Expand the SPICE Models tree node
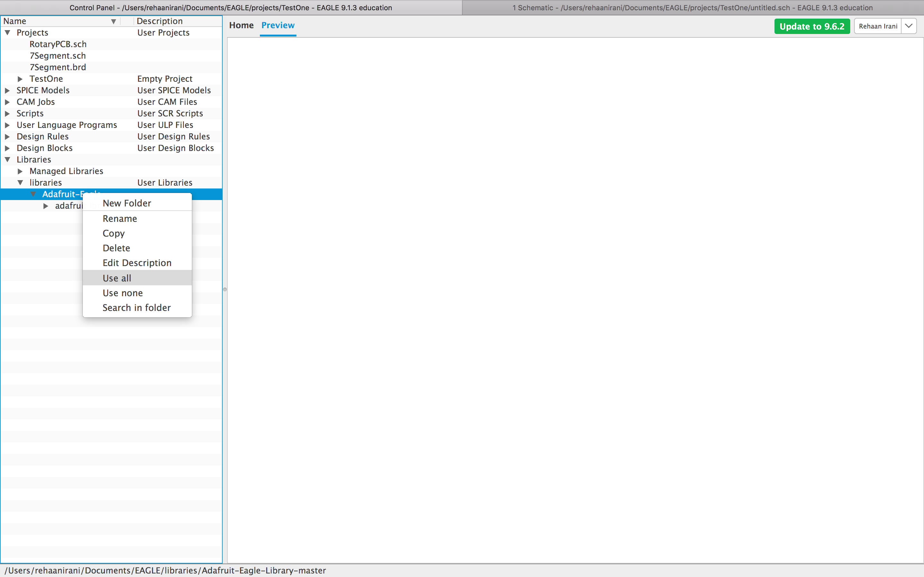The height and width of the screenshot is (577, 924). pos(7,90)
